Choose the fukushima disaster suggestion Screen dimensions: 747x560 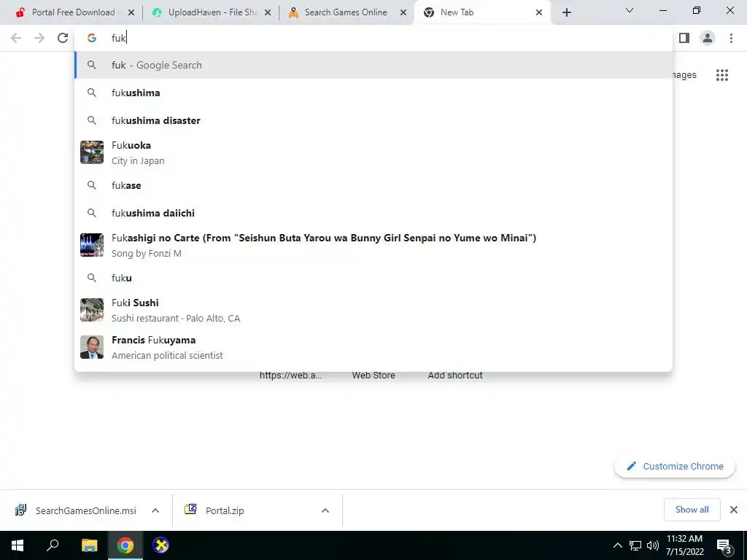tap(373, 120)
